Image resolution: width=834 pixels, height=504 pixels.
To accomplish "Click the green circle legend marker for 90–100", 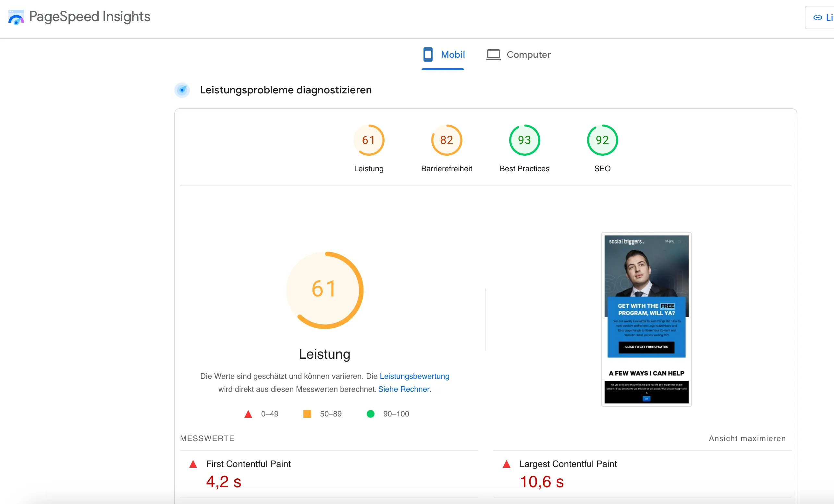I will click(x=371, y=414).
